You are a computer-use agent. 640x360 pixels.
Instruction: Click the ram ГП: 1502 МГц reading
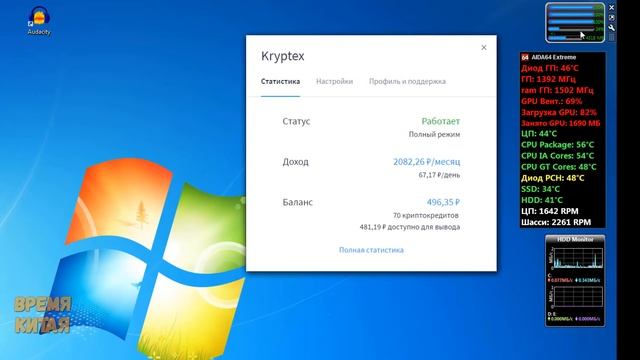557,90
